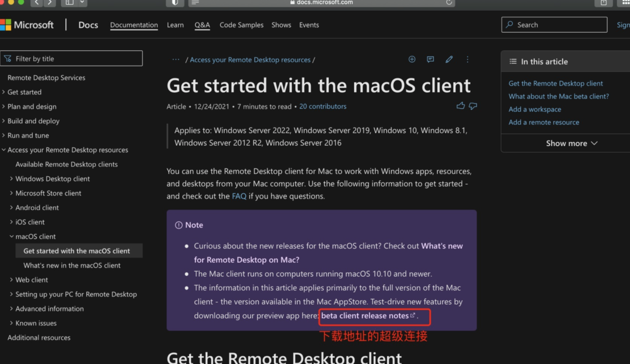The image size is (630, 364).
Task: Click the In this article list icon
Action: tap(513, 61)
